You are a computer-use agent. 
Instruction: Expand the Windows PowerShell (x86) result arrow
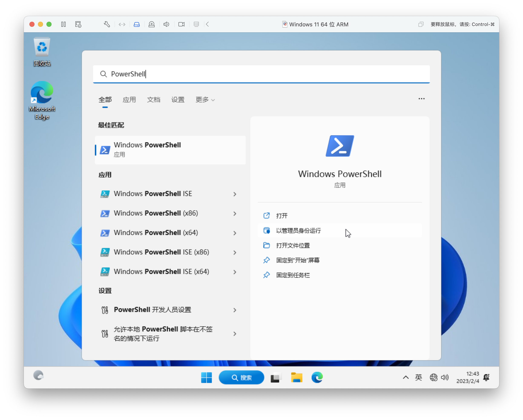[x=235, y=214]
